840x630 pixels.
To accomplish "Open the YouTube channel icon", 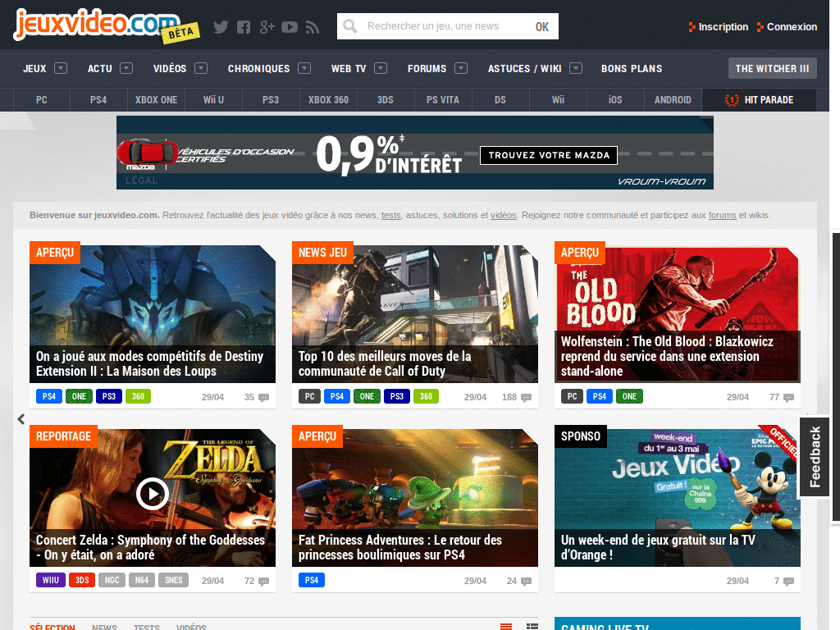I will [x=290, y=27].
